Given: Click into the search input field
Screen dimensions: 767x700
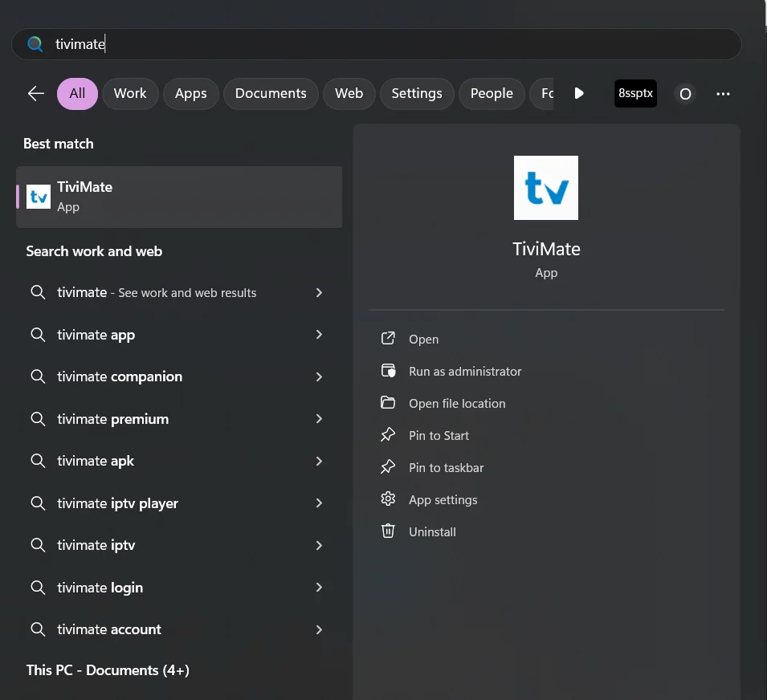Looking at the screenshot, I should pyautogui.click(x=376, y=44).
